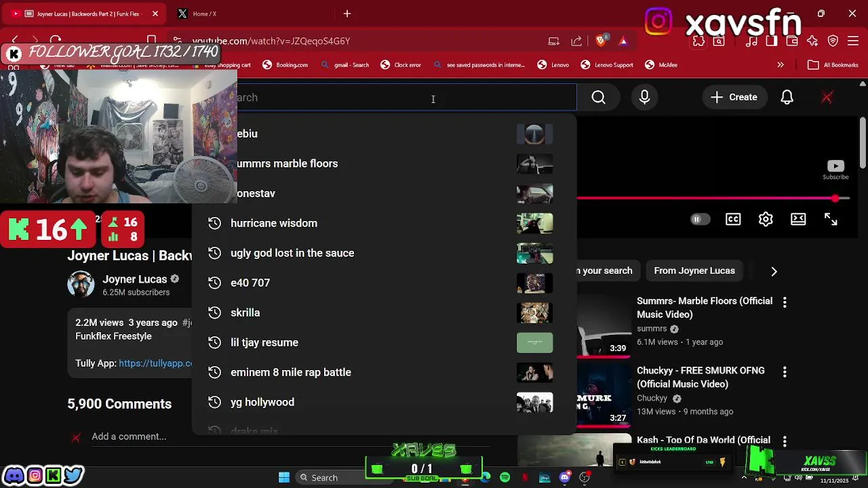Show next filter chips with right arrow
Screen dimensions: 868x488
[x=774, y=271]
